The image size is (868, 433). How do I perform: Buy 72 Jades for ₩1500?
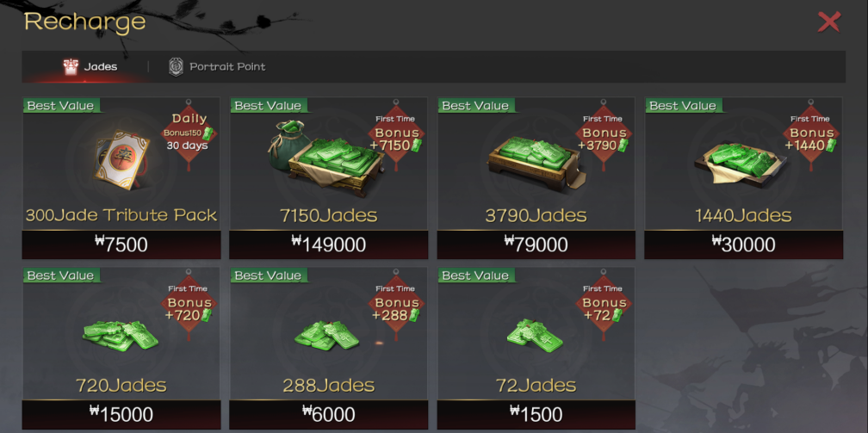coord(536,414)
